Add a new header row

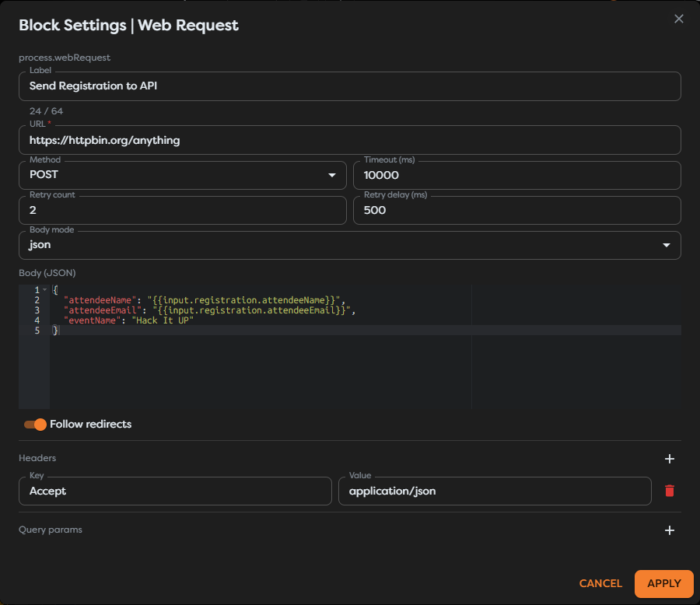(669, 459)
